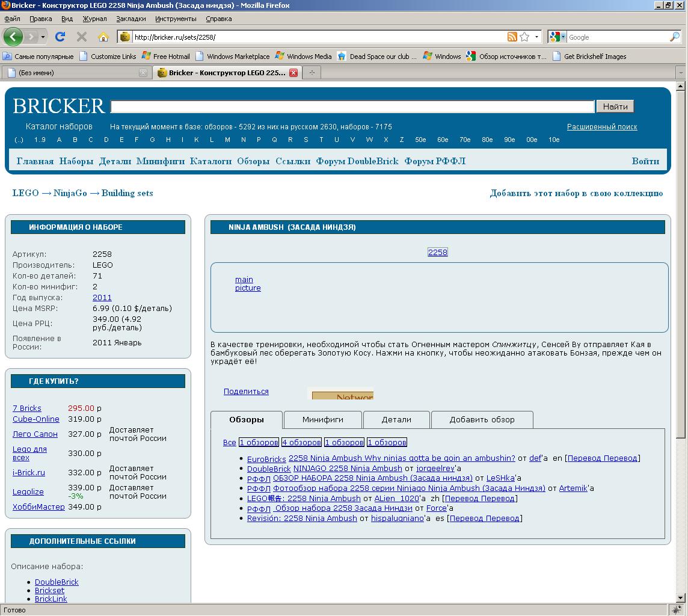Viewport: 688px width, 616px height.
Task: Open the list all tabs dropdown
Action: coord(681,73)
